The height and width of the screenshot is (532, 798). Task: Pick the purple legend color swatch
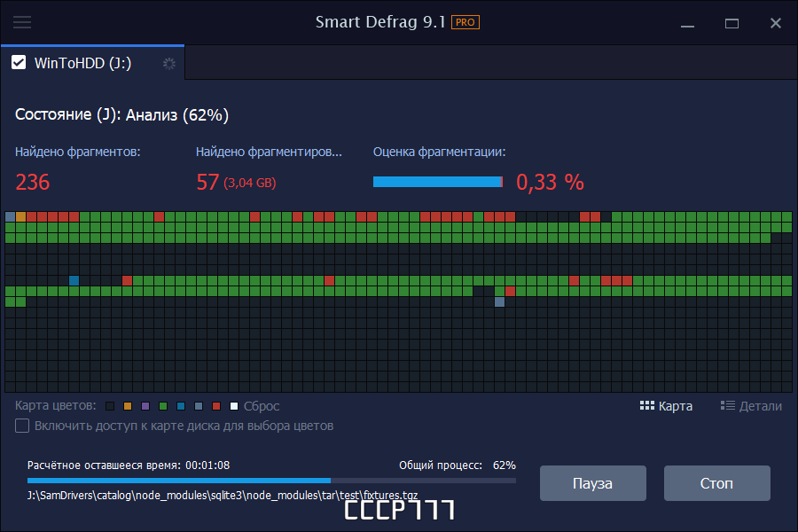coord(145,406)
